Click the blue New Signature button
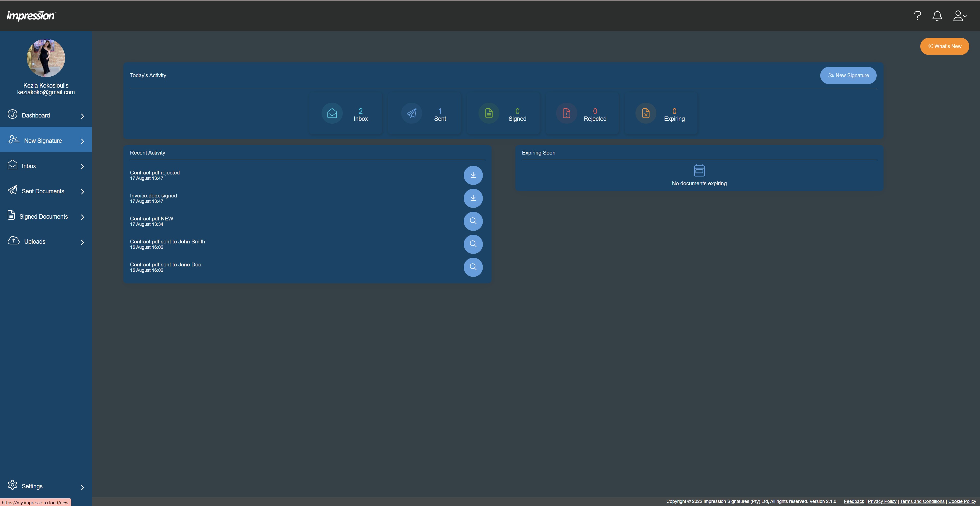The width and height of the screenshot is (980, 506). [x=848, y=75]
